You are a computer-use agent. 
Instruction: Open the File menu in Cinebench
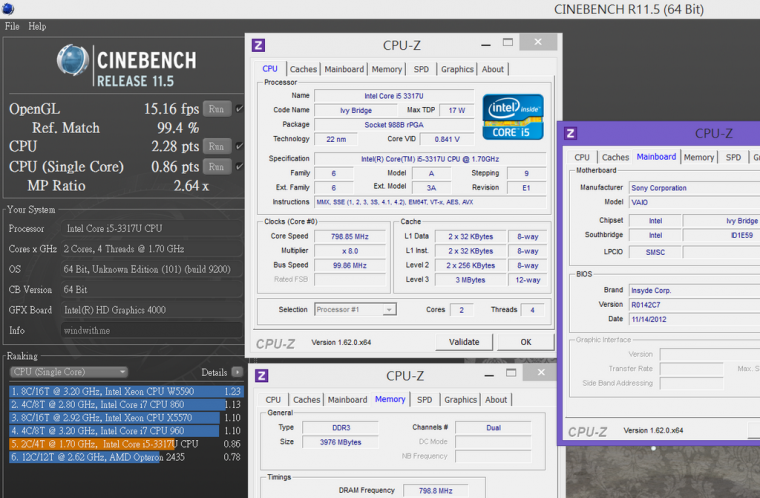(x=12, y=26)
